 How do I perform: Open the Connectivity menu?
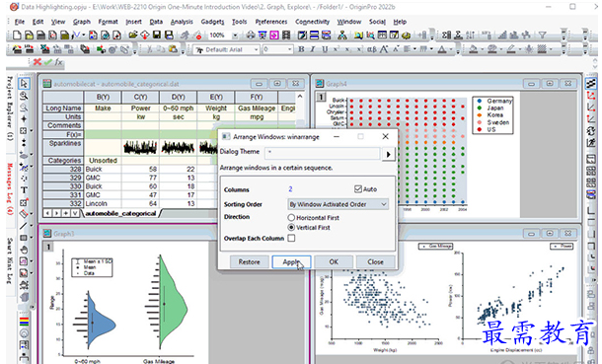(x=312, y=22)
